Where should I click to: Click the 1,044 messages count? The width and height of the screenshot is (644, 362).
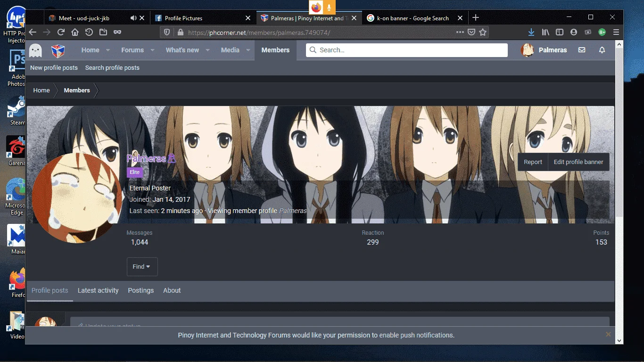(140, 242)
